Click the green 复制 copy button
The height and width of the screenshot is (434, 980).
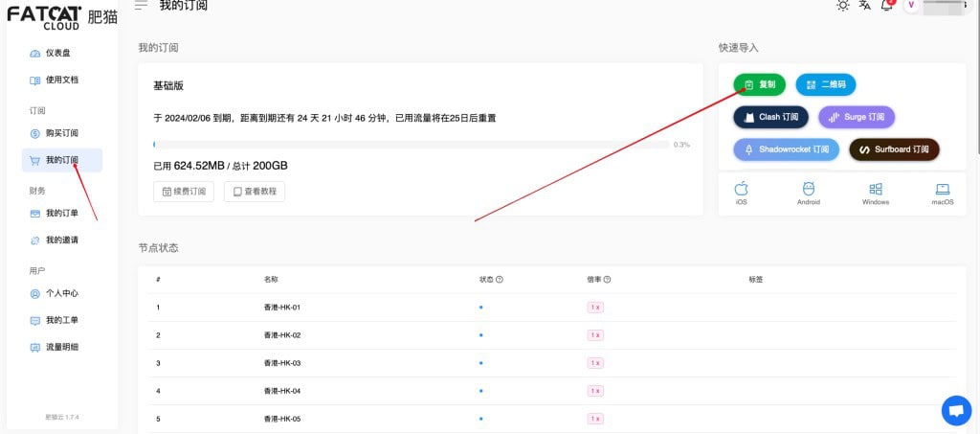(x=759, y=84)
